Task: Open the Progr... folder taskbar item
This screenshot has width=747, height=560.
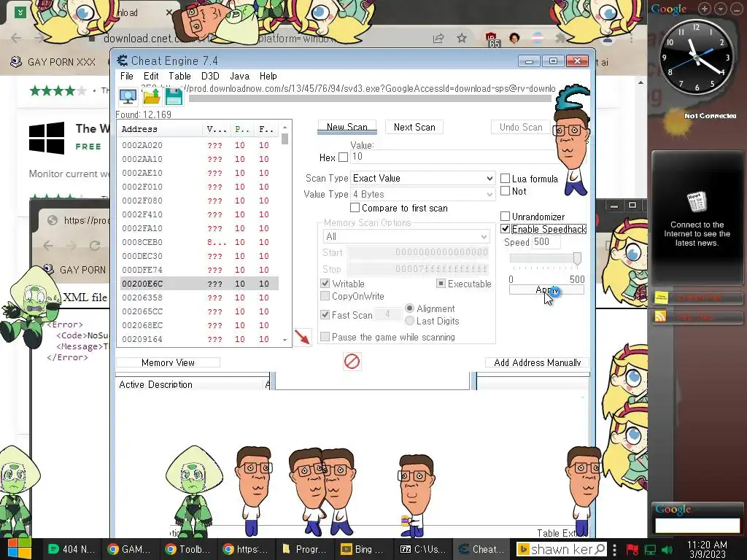Action: click(x=304, y=549)
